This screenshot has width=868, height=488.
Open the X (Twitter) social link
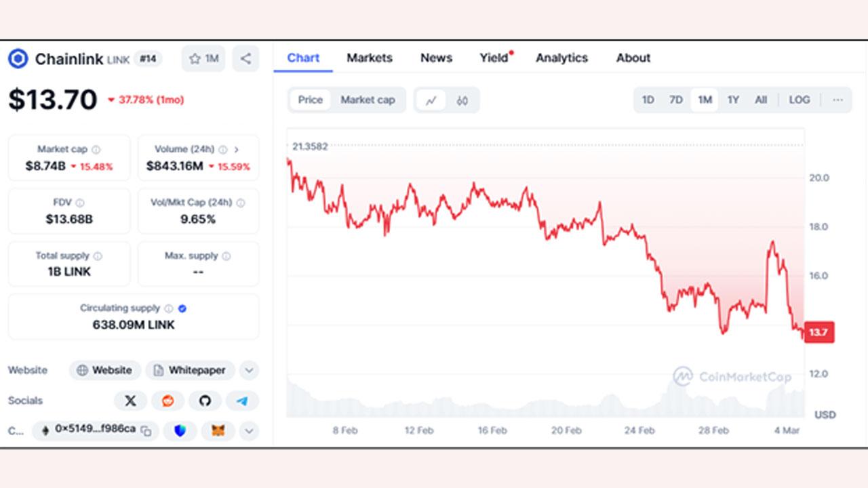(130, 401)
